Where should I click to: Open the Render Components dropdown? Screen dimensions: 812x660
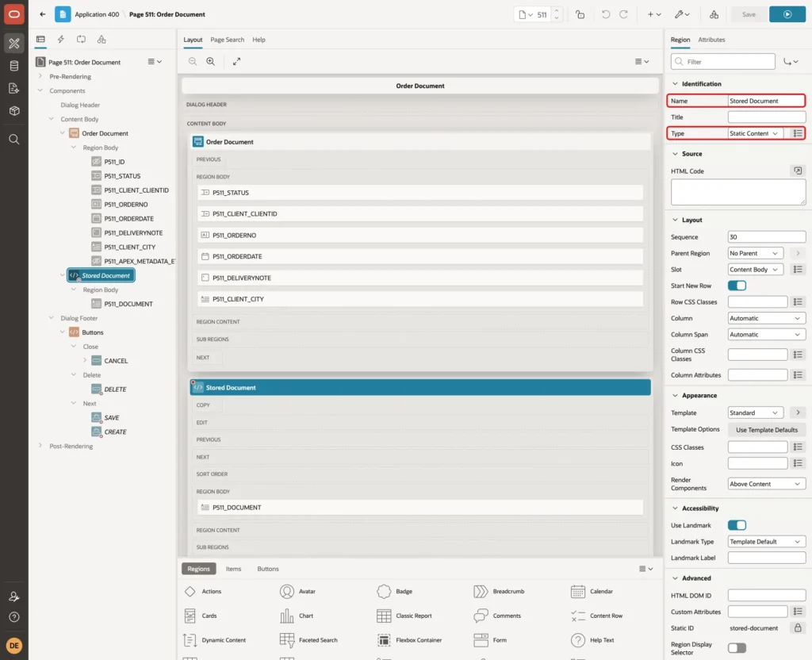(x=767, y=484)
